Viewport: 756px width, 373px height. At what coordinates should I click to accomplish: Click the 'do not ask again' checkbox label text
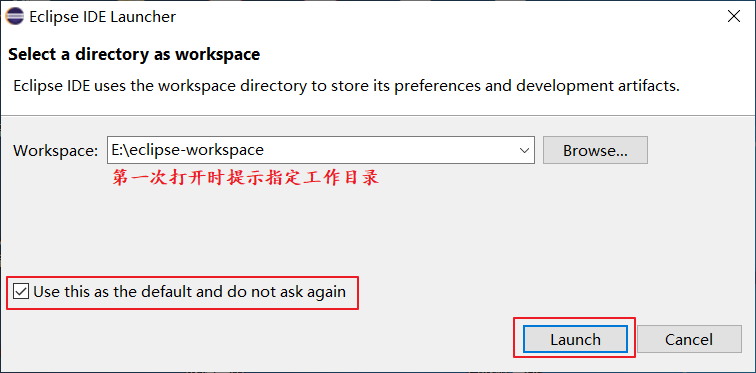[284, 292]
